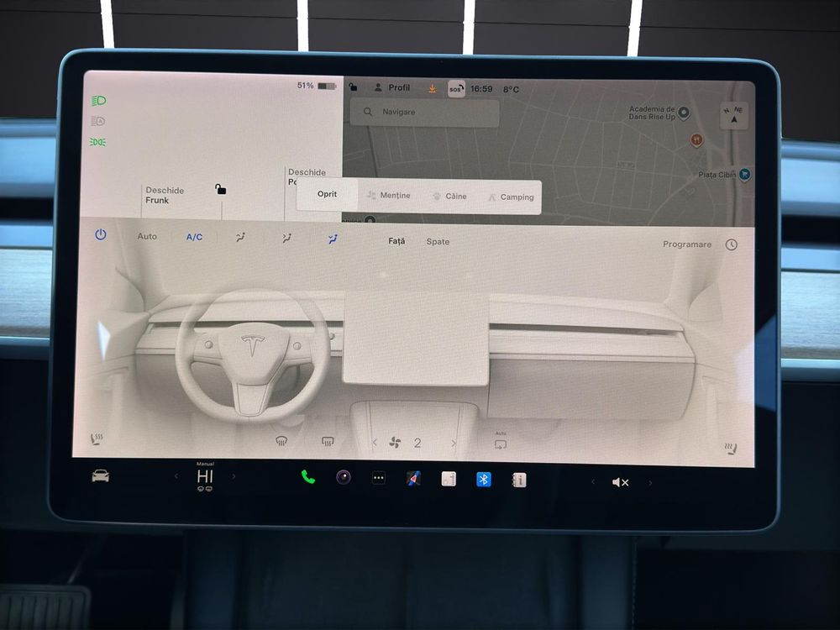Tap the clock schedule icon
The width and height of the screenshot is (840, 630).
click(732, 244)
